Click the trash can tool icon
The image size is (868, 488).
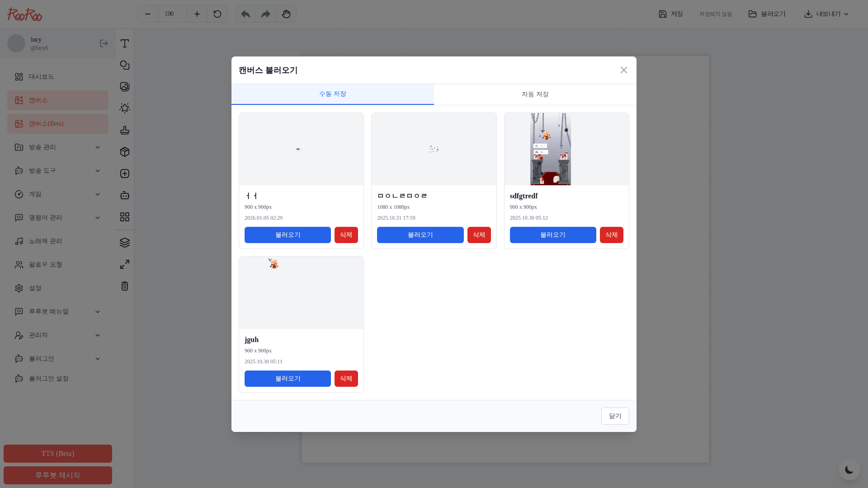point(125,286)
